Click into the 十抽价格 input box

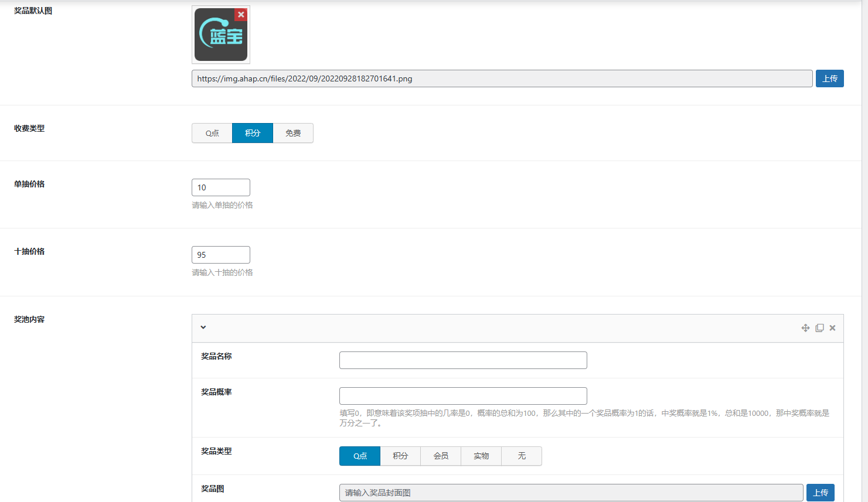pos(221,255)
